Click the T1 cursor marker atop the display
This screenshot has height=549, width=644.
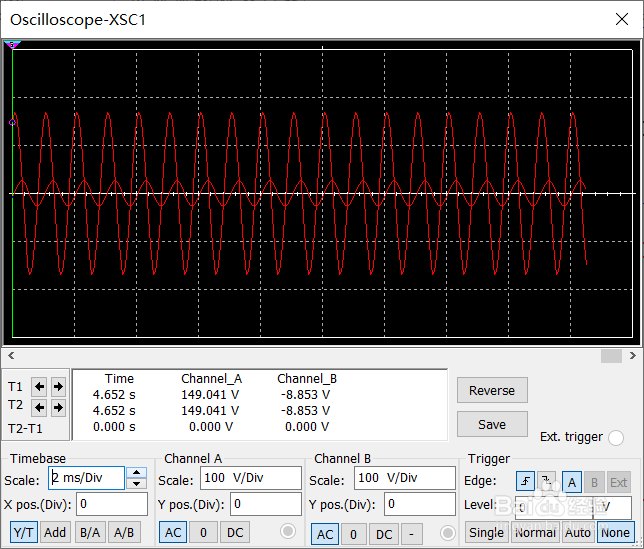[x=12, y=44]
